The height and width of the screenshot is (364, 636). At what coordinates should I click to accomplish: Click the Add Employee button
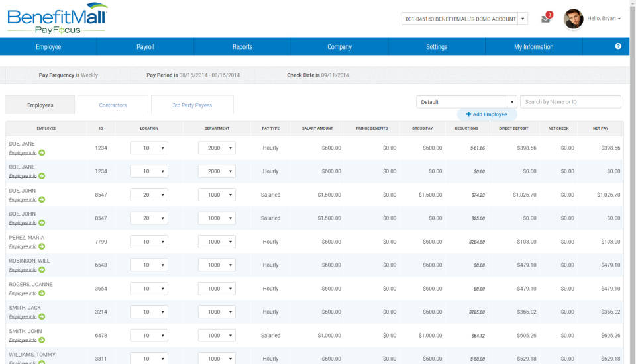pyautogui.click(x=486, y=114)
